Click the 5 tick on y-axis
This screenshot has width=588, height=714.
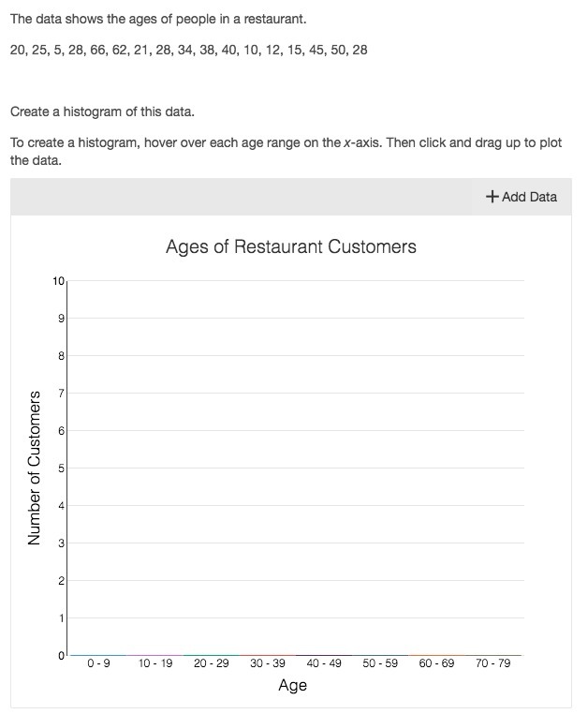pyautogui.click(x=62, y=469)
